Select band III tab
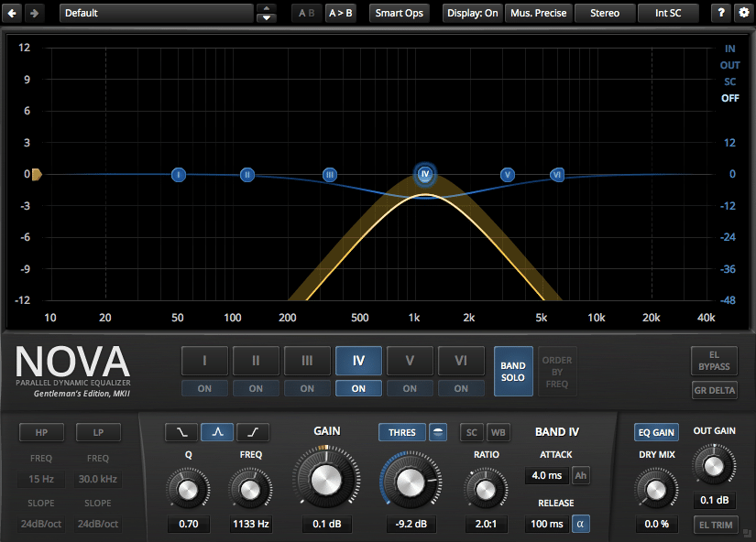The height and width of the screenshot is (542, 756). tap(307, 361)
